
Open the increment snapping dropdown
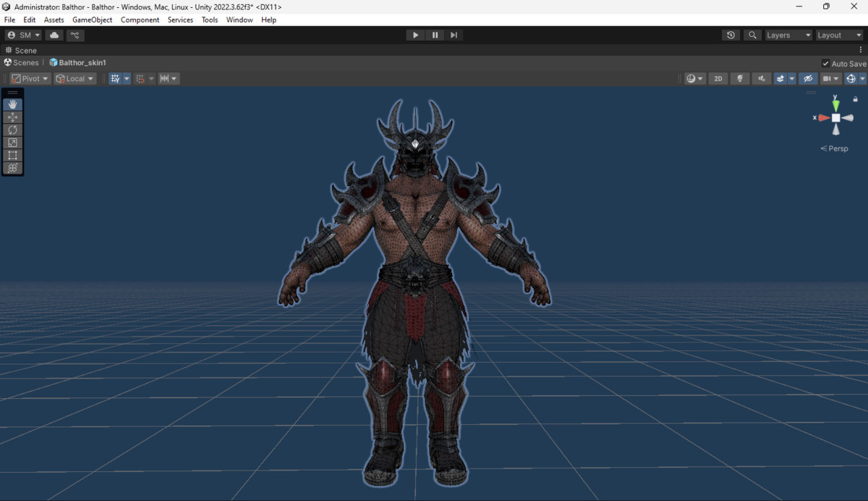click(169, 78)
